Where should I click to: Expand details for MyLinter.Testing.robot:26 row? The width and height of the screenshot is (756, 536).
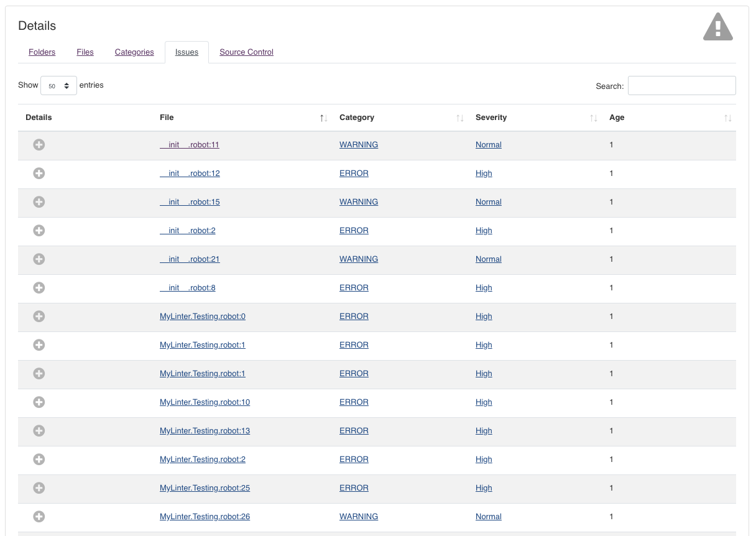click(39, 517)
